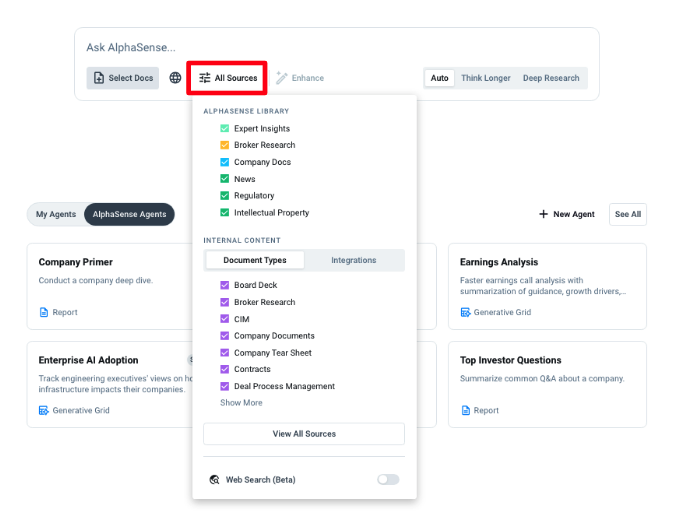675x519 pixels.
Task: Click the Enhance magic wand icon
Action: 282,78
